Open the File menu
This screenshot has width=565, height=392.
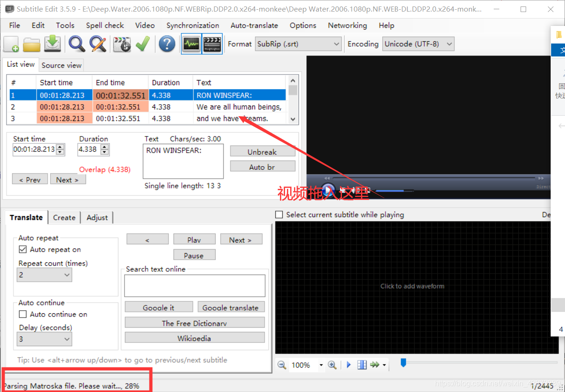(14, 25)
